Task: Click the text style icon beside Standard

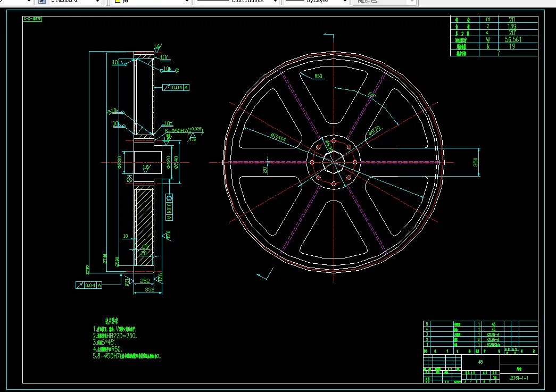Action: coord(41,2)
